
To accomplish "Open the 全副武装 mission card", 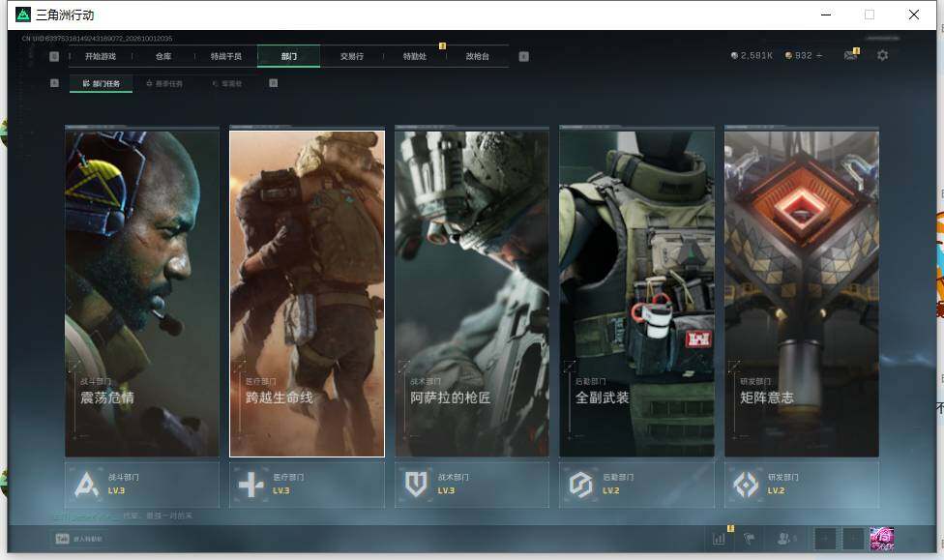I will tap(637, 293).
